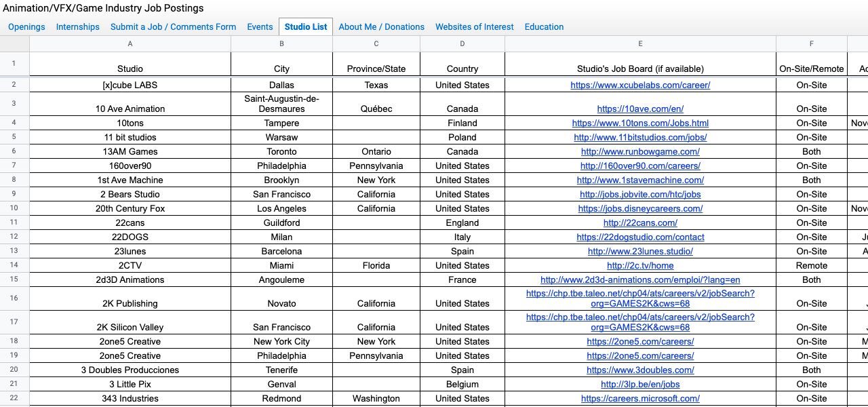This screenshot has height=407, width=868.
Task: Click the Remote cell for 2CTV
Action: click(811, 266)
